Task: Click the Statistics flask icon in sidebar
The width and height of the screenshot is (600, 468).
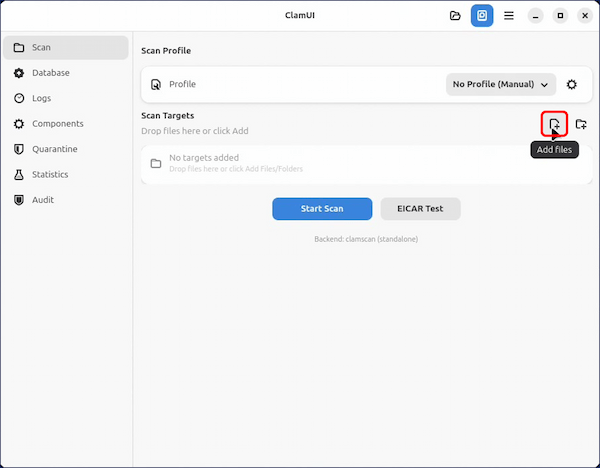Action: (19, 174)
